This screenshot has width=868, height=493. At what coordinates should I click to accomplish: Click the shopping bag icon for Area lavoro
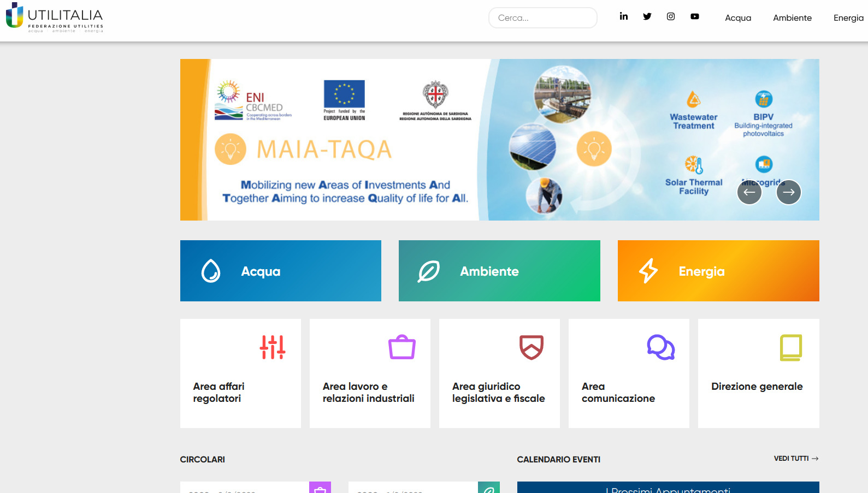point(402,347)
